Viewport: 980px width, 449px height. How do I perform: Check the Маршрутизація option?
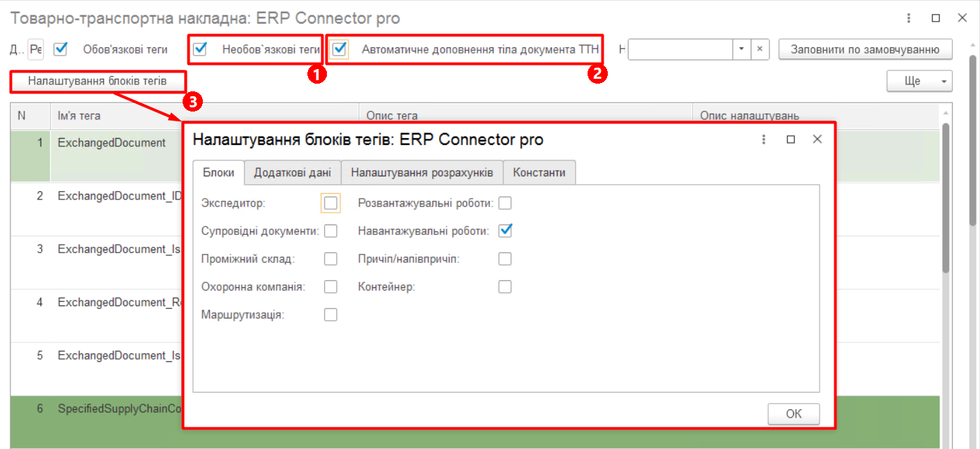click(x=331, y=314)
